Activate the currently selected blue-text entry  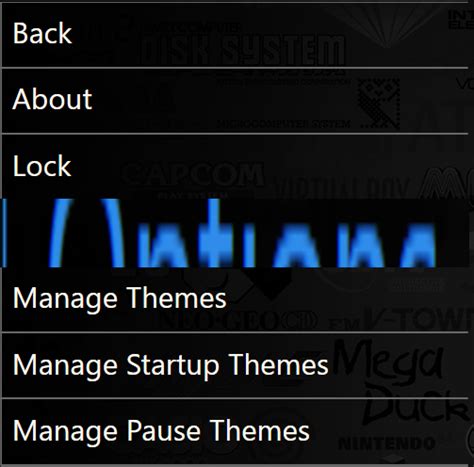coord(237,233)
